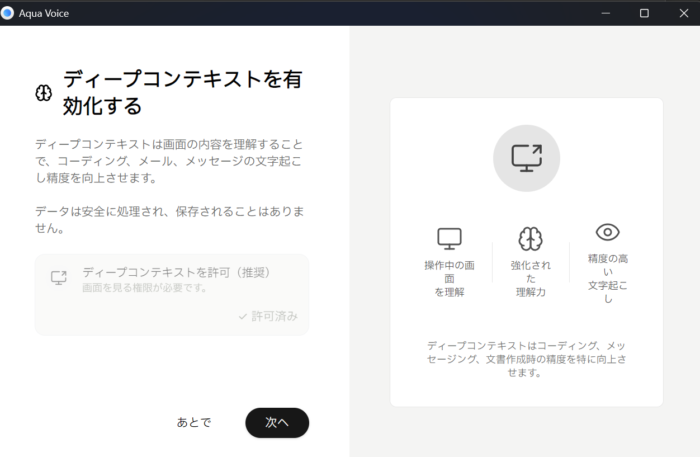Viewport: 700px width, 457px height.
Task: Click the card caption starting ディープコンテキストはコーディング
Action: 526,359
